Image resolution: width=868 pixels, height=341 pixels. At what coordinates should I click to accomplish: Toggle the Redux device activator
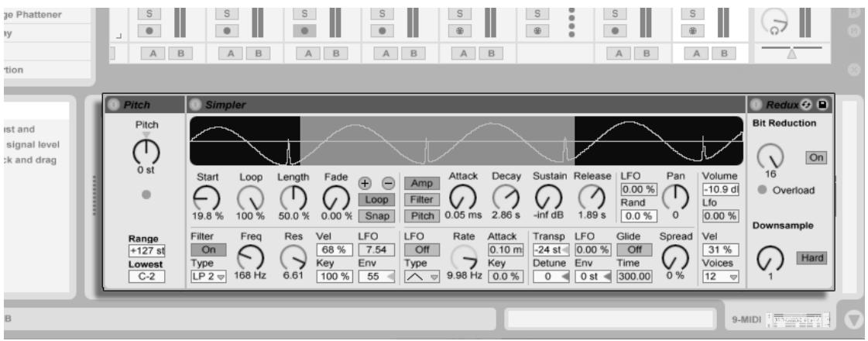click(x=756, y=105)
